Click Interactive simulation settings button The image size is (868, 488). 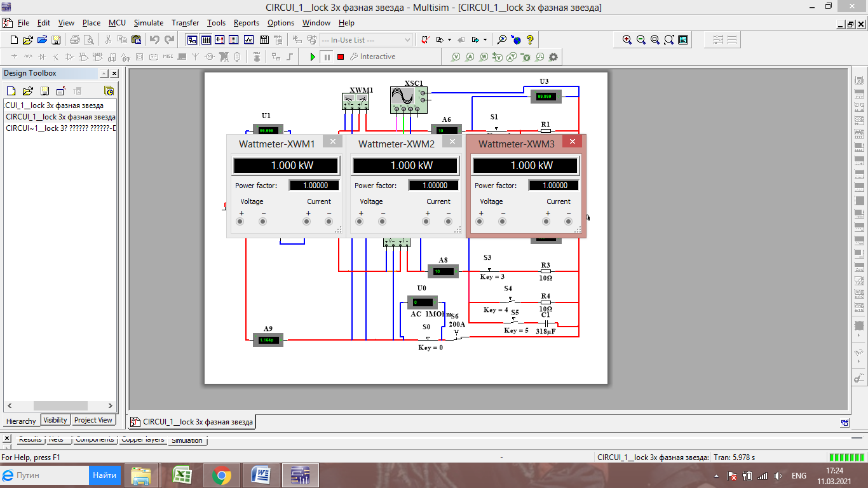373,57
